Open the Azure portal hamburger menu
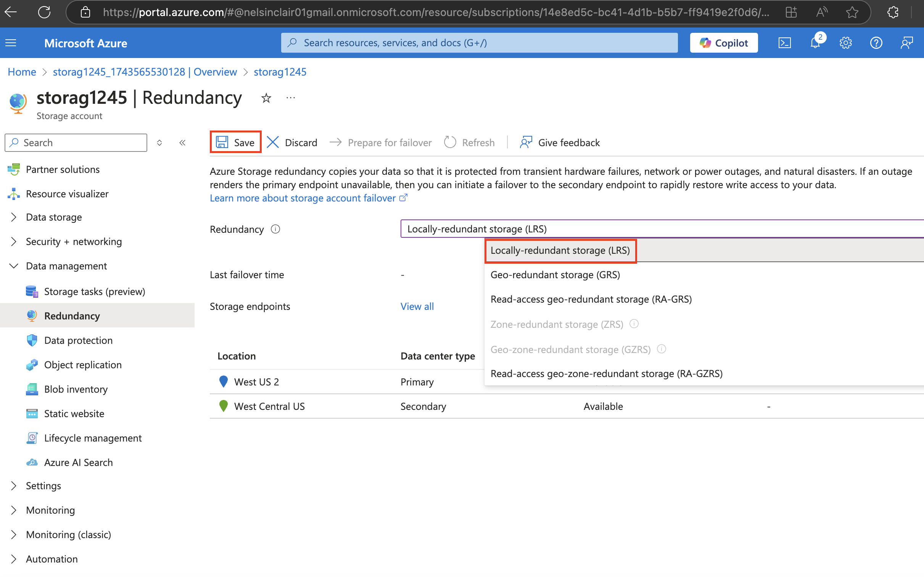This screenshot has width=924, height=577. (x=11, y=43)
